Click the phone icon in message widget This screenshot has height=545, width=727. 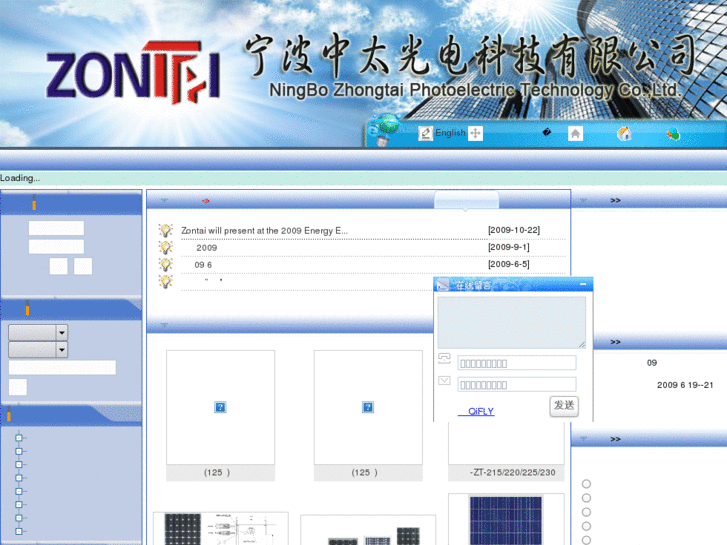(x=444, y=359)
